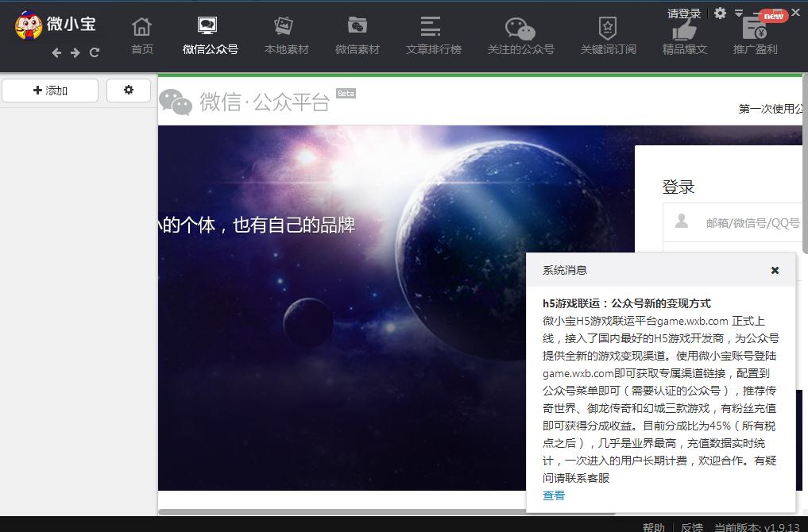Open 关键词订阅 keyword subscriptions
The image size is (808, 532).
tap(608, 36)
